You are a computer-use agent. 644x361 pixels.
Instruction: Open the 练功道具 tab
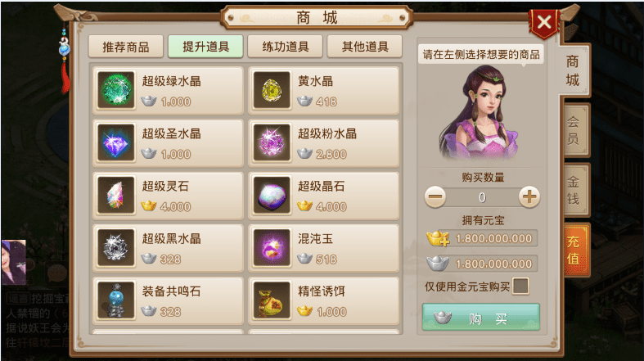[285, 47]
